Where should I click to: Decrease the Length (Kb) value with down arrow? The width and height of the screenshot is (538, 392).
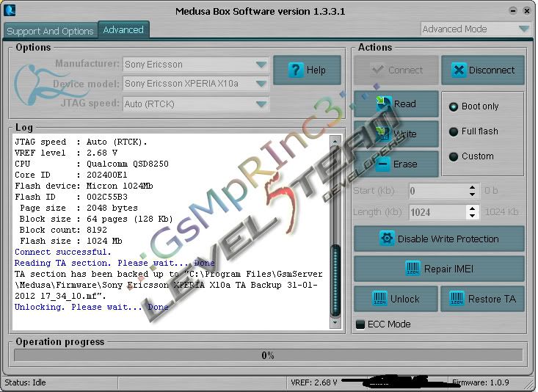pyautogui.click(x=472, y=216)
